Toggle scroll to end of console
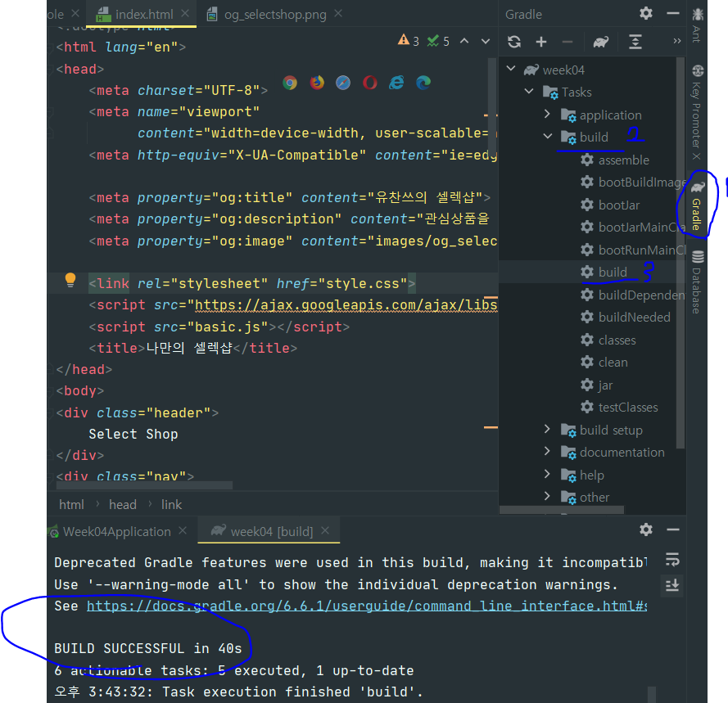 pyautogui.click(x=672, y=584)
